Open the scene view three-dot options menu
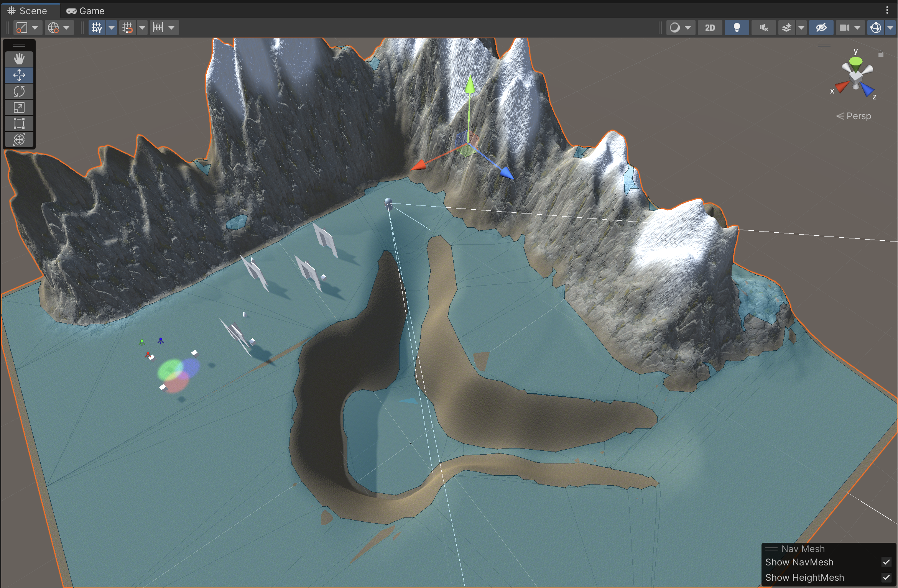Screen dimensions: 898x588 [x=887, y=10]
